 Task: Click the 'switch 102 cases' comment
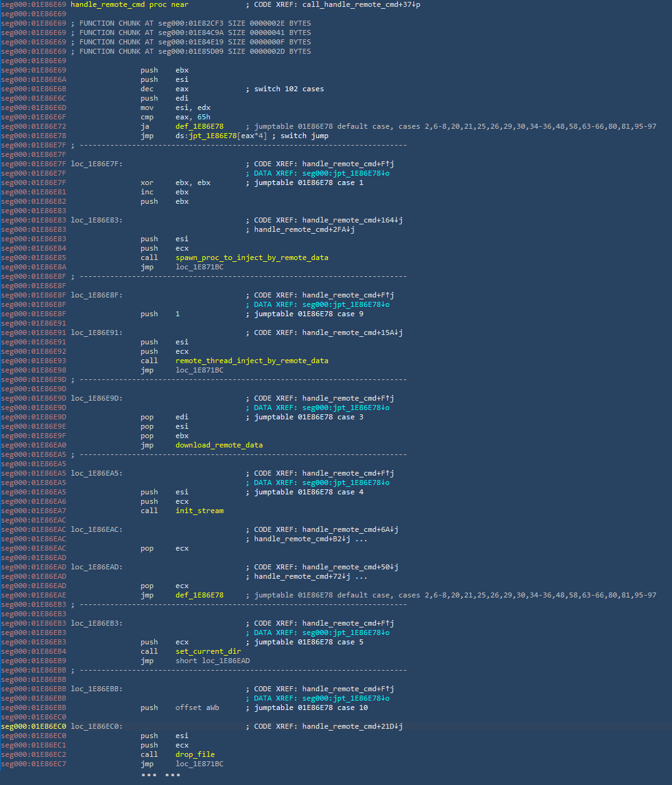[x=289, y=89]
